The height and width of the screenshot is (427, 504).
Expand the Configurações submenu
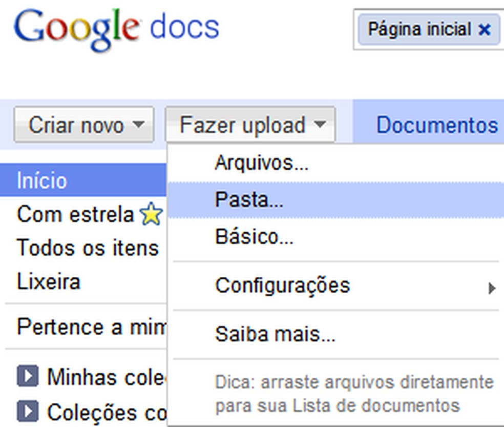point(284,286)
